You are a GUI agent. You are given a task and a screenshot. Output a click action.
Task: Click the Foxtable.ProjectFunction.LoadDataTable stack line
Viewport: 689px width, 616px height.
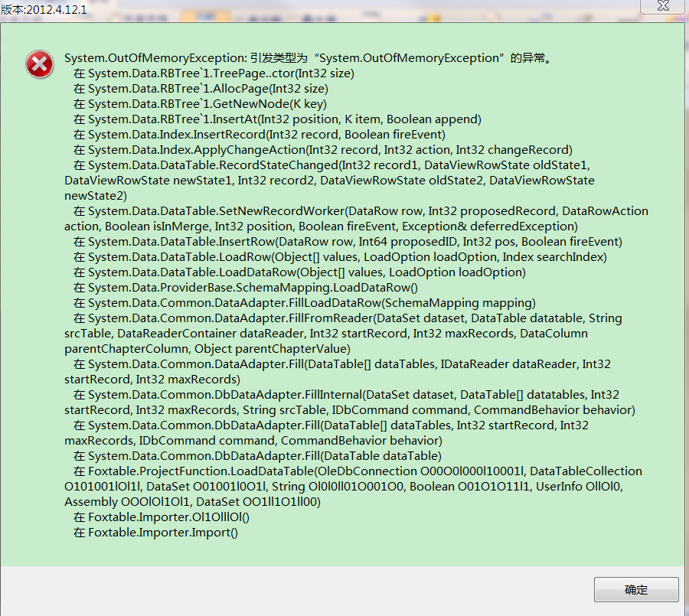[x=353, y=487]
